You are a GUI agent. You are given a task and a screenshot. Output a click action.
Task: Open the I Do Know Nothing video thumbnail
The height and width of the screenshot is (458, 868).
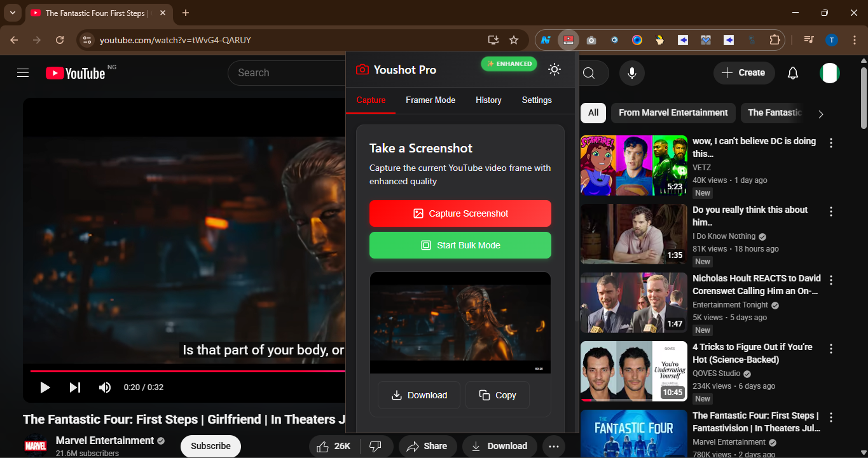(634, 234)
